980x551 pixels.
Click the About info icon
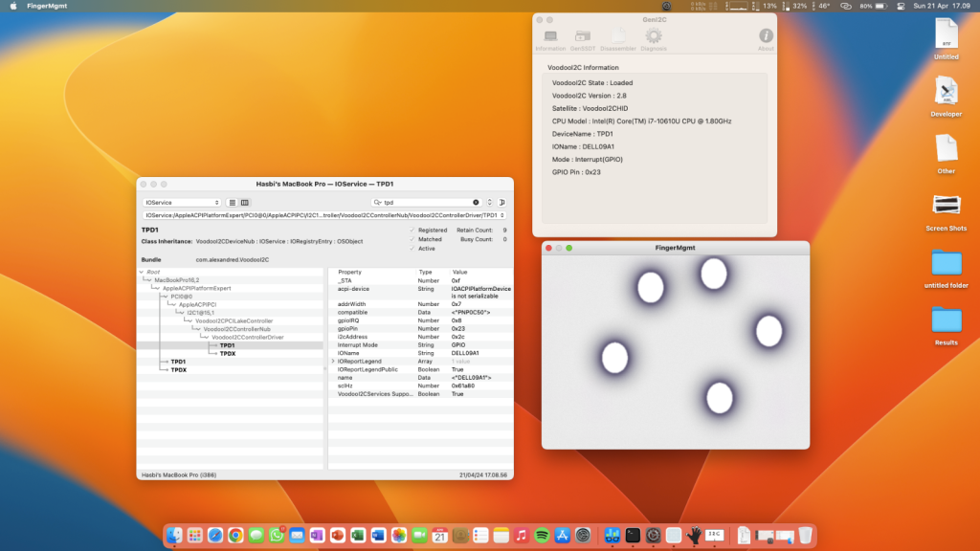(x=766, y=37)
